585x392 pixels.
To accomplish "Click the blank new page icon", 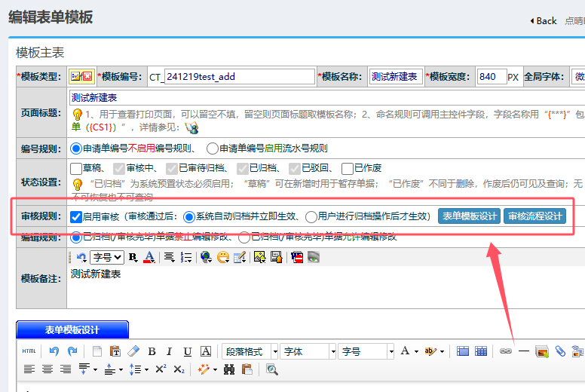I will 97,351.
